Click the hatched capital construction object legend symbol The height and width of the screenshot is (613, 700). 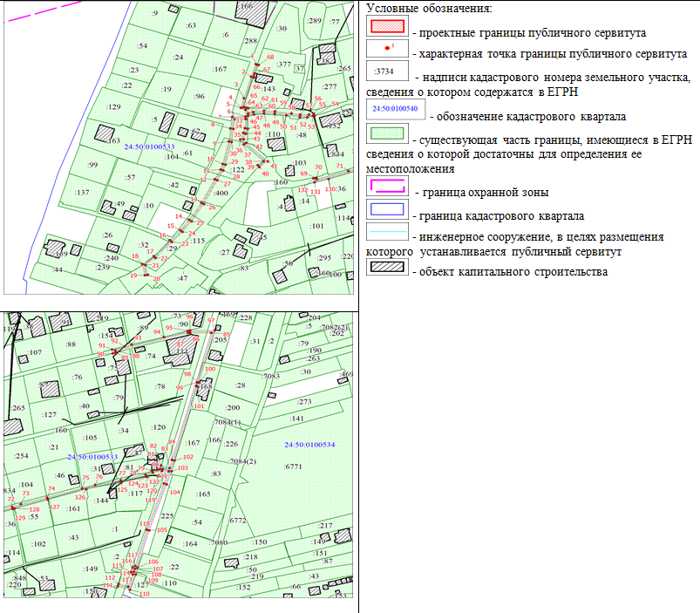(385, 267)
